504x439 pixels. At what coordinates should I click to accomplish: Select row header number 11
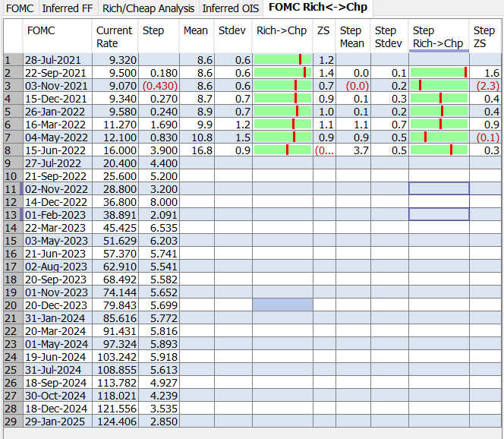tap(13, 189)
